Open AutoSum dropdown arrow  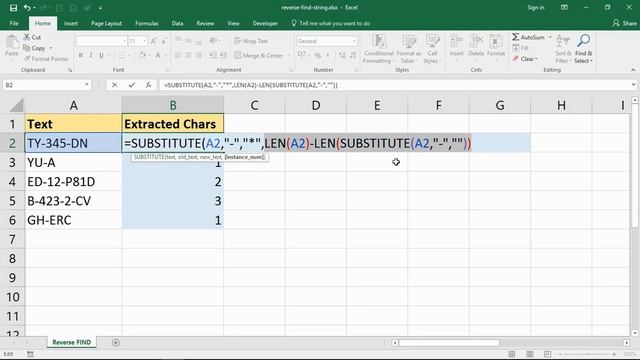click(x=550, y=37)
